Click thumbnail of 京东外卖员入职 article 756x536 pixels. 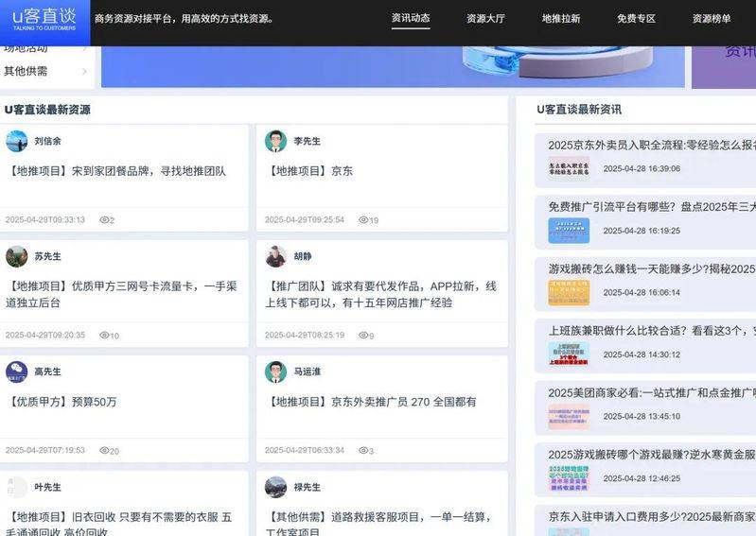(x=569, y=168)
